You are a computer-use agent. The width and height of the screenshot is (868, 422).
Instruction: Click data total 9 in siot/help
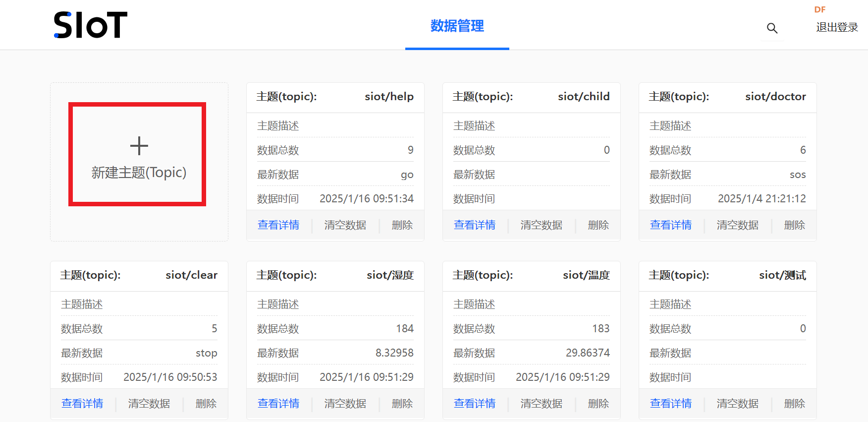[411, 150]
